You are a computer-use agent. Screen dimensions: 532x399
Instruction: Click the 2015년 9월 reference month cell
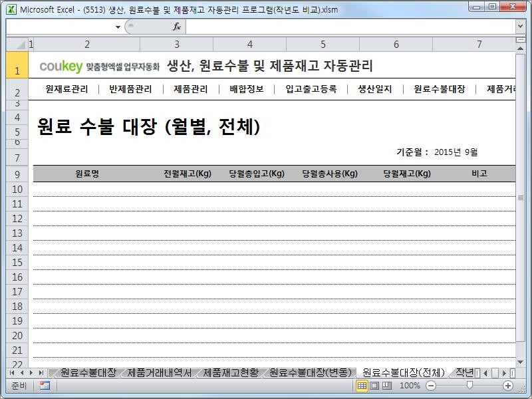coord(456,152)
